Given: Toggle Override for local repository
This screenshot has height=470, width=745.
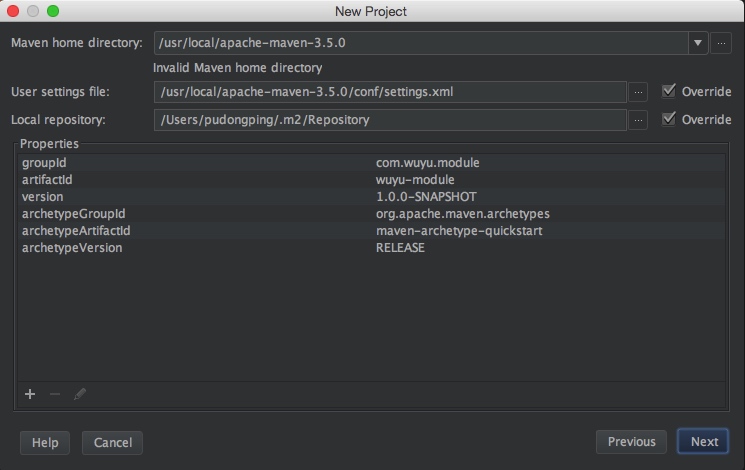Looking at the screenshot, I should pos(669,119).
